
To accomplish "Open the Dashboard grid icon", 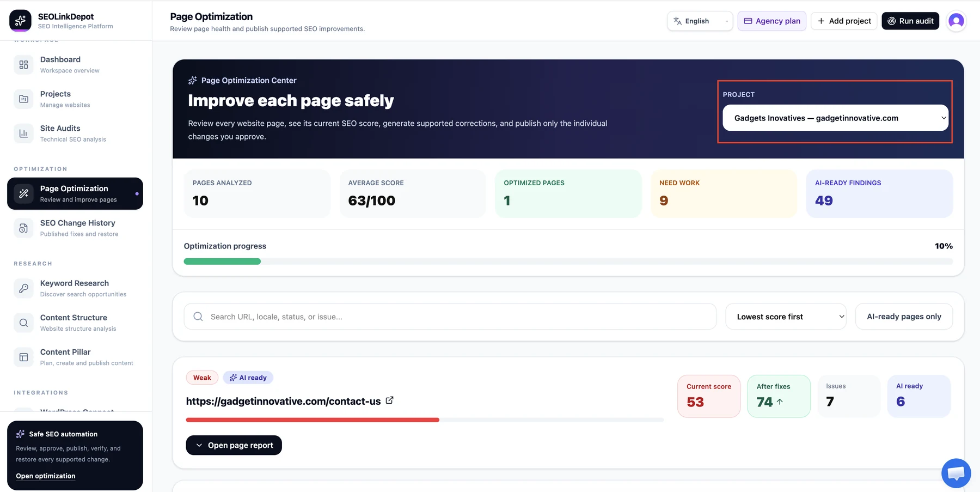I will [23, 65].
